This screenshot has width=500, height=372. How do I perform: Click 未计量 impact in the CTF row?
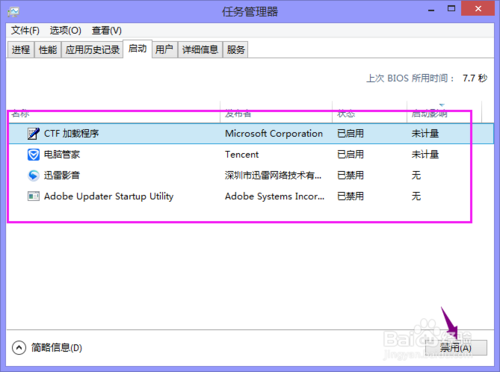click(425, 134)
